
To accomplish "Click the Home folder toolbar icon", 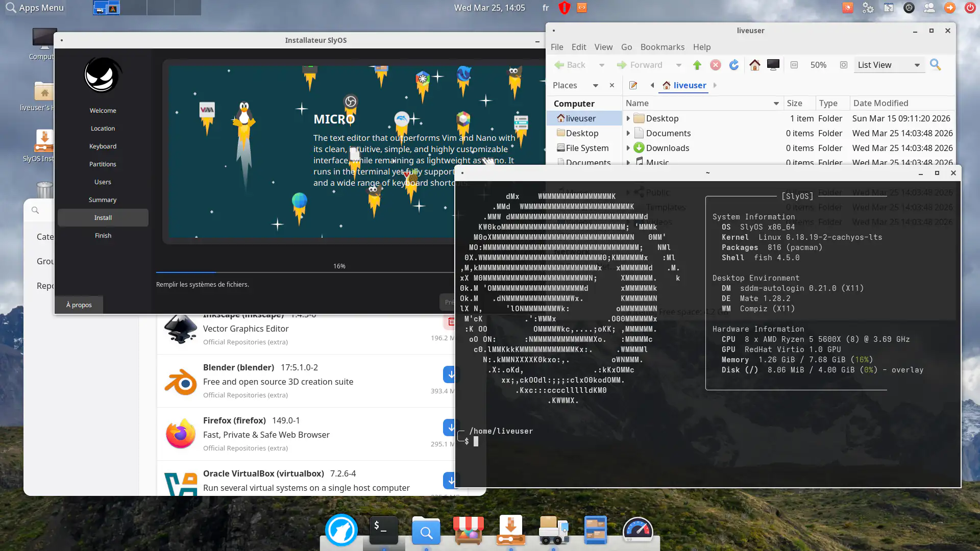I will (754, 65).
